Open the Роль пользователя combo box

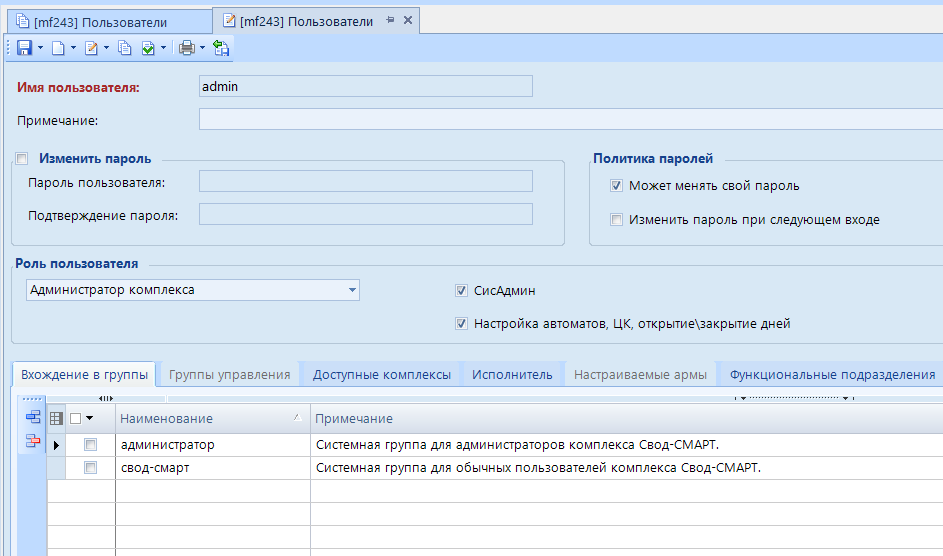click(352, 290)
